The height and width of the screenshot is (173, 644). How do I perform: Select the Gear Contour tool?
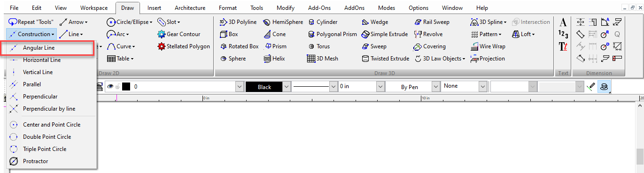coord(179,34)
